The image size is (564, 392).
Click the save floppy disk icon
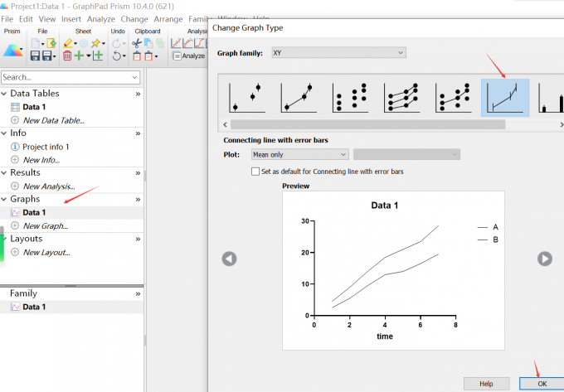pos(35,56)
